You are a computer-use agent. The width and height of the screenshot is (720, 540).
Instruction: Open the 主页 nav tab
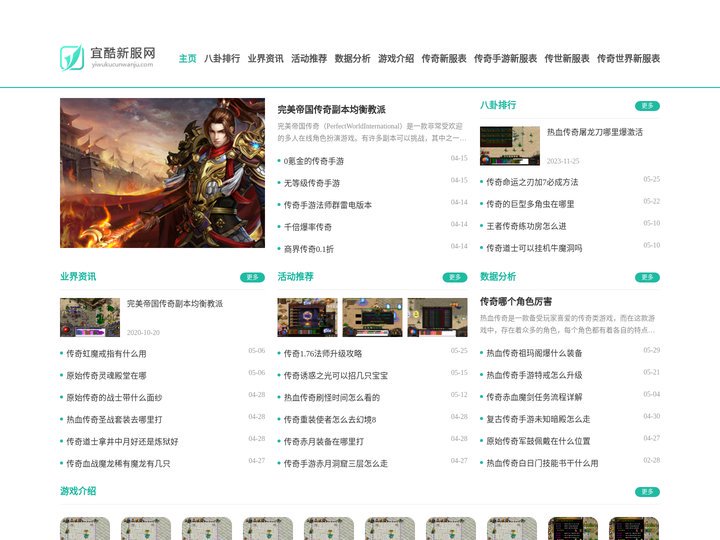[x=187, y=58]
